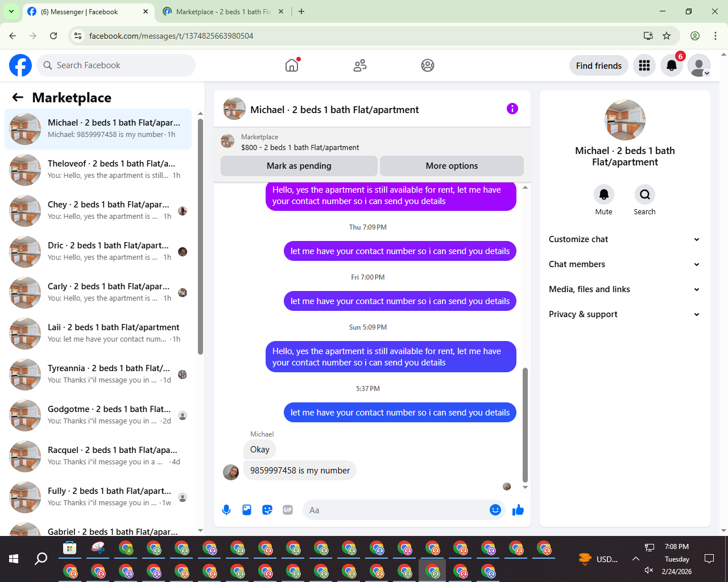Open the emoji picker in the message box
This screenshot has width=728, height=582.
[495, 510]
